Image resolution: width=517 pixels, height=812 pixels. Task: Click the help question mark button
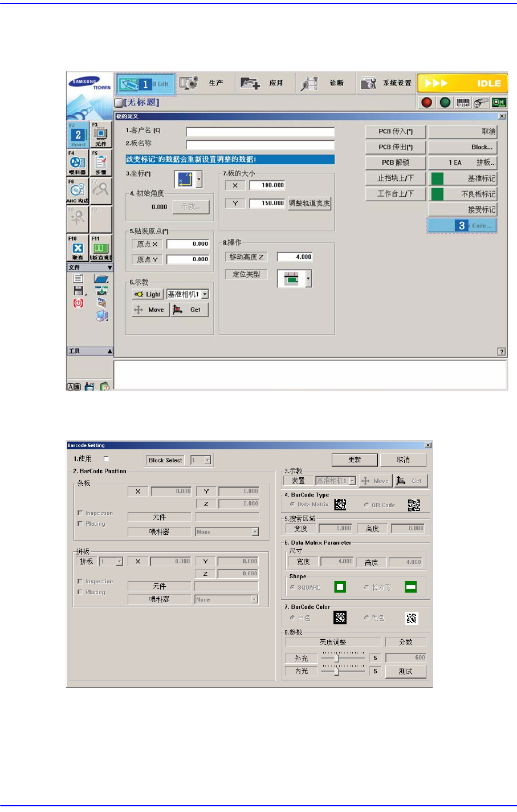click(501, 352)
